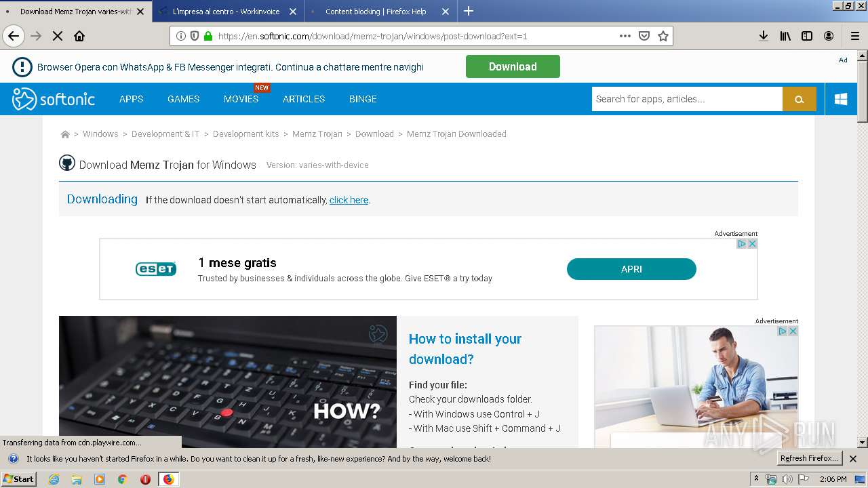
Task: Launch Internet Explorer from taskbar
Action: coord(54,479)
